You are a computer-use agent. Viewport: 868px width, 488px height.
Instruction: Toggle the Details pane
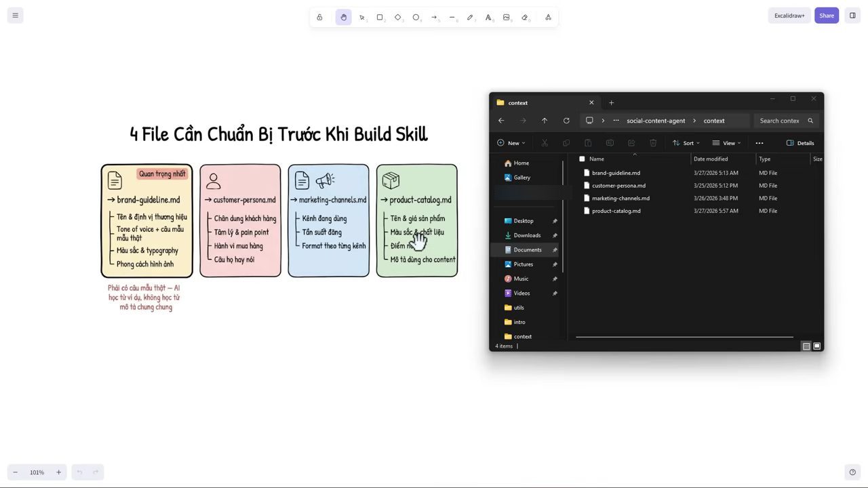(x=800, y=143)
